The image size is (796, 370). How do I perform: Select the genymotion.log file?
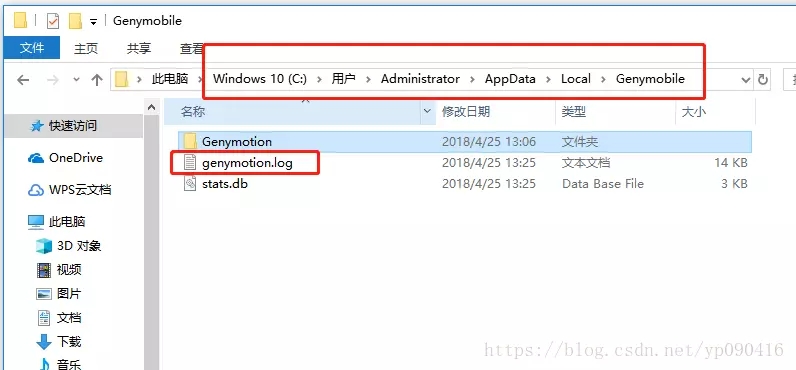click(247, 163)
